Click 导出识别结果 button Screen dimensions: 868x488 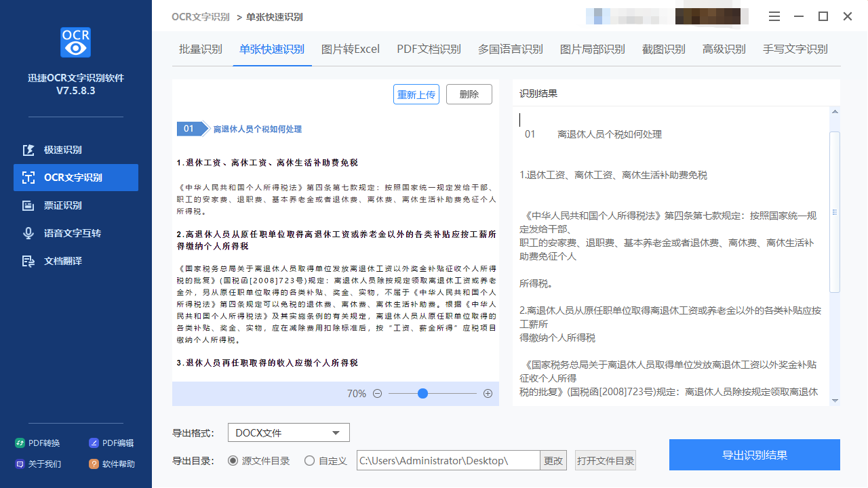(755, 455)
